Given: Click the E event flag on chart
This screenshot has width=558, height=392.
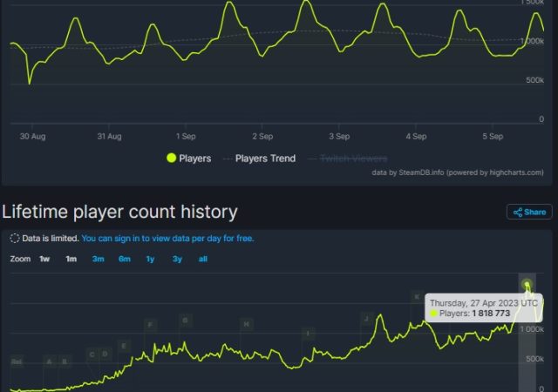Looking at the screenshot, I should click(x=125, y=346).
